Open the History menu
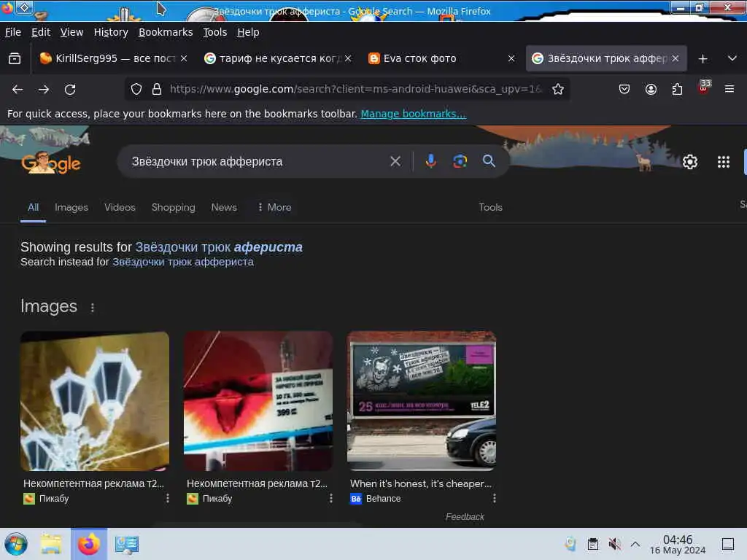 click(111, 32)
